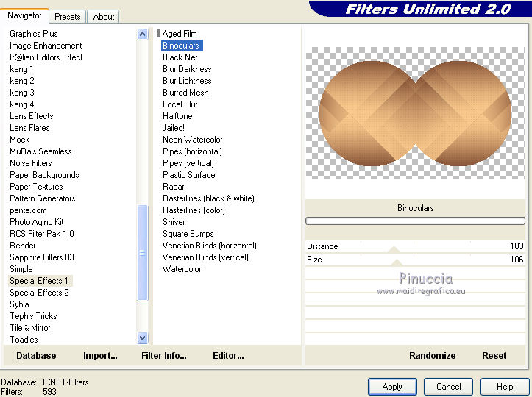Image resolution: width=532 pixels, height=397 pixels.
Task: Select kang 2 category
Action: point(22,81)
